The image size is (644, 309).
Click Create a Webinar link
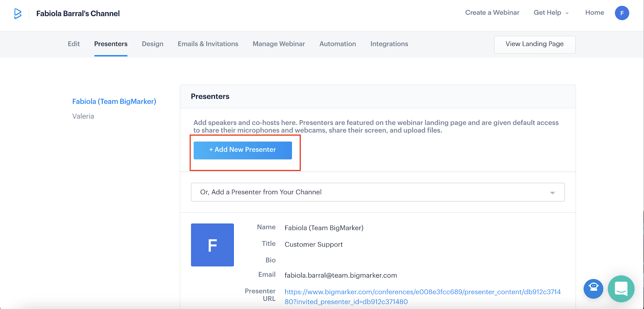tap(492, 12)
